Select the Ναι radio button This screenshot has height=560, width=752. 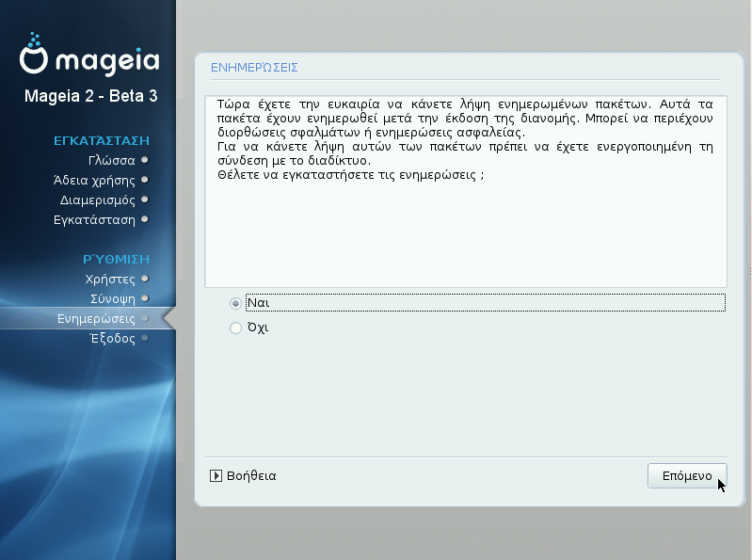[x=235, y=303]
